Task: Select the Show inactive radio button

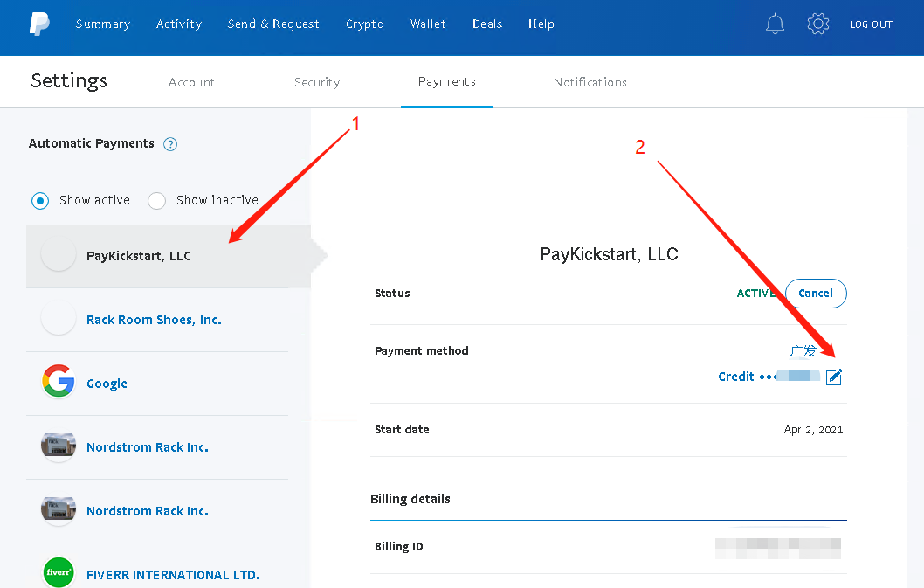Action: click(x=156, y=200)
